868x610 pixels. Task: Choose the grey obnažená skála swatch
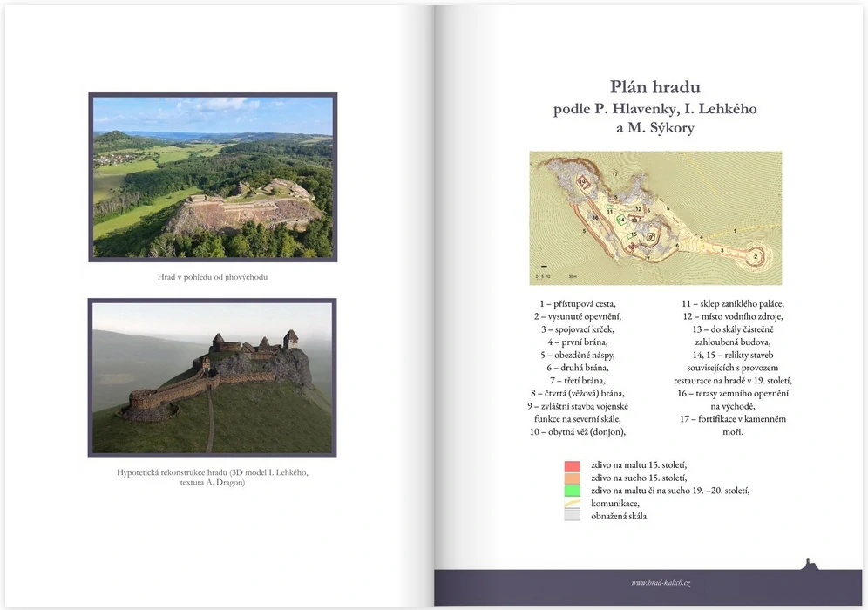[x=572, y=515]
